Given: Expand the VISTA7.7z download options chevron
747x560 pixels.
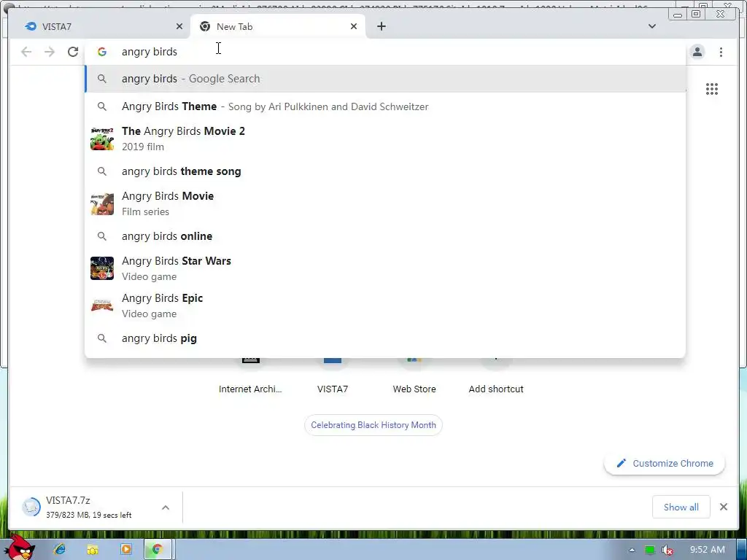Looking at the screenshot, I should click(166, 507).
